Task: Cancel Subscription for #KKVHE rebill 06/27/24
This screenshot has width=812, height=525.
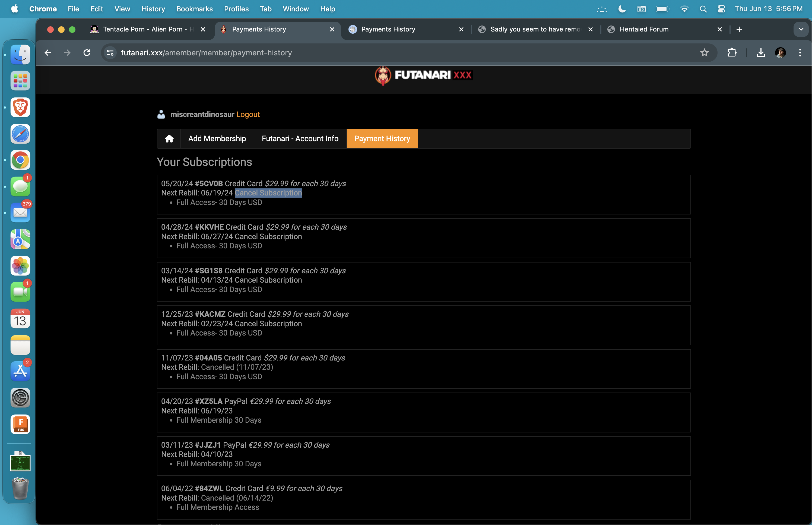Action: pyautogui.click(x=268, y=236)
